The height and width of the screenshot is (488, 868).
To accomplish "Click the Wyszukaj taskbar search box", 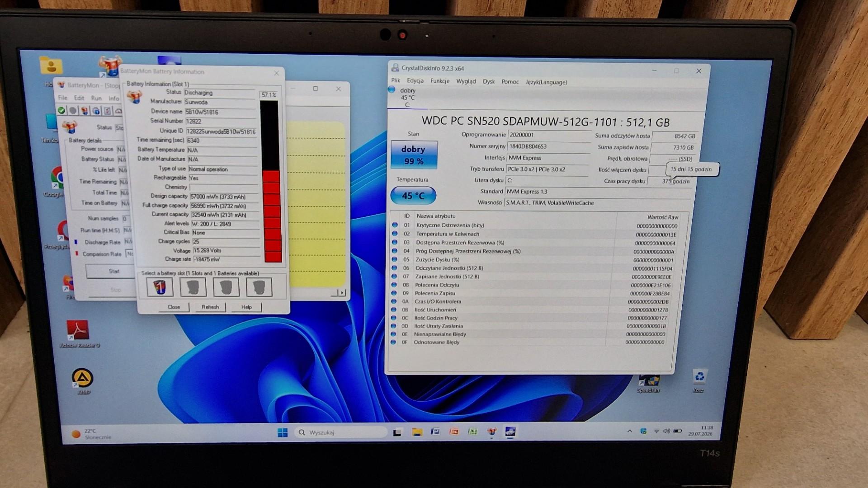I will 340,432.
